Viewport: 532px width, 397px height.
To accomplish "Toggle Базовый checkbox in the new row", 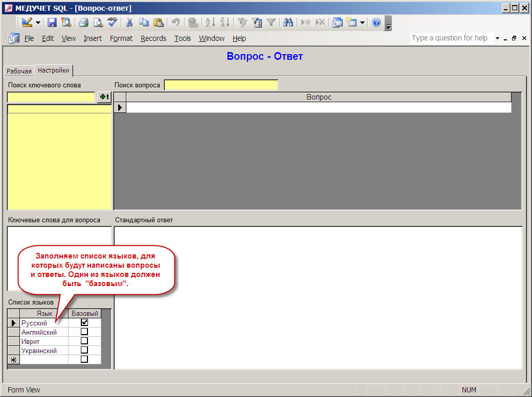I will [84, 359].
